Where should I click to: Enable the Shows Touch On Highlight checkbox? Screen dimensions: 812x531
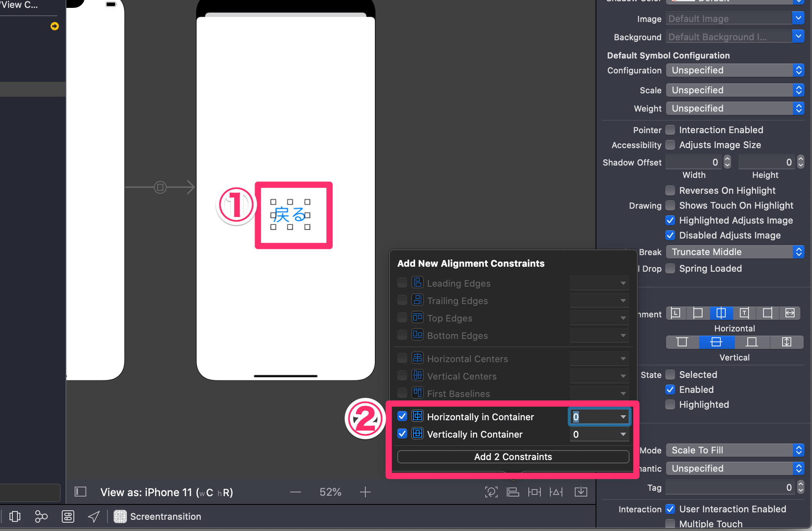670,205
